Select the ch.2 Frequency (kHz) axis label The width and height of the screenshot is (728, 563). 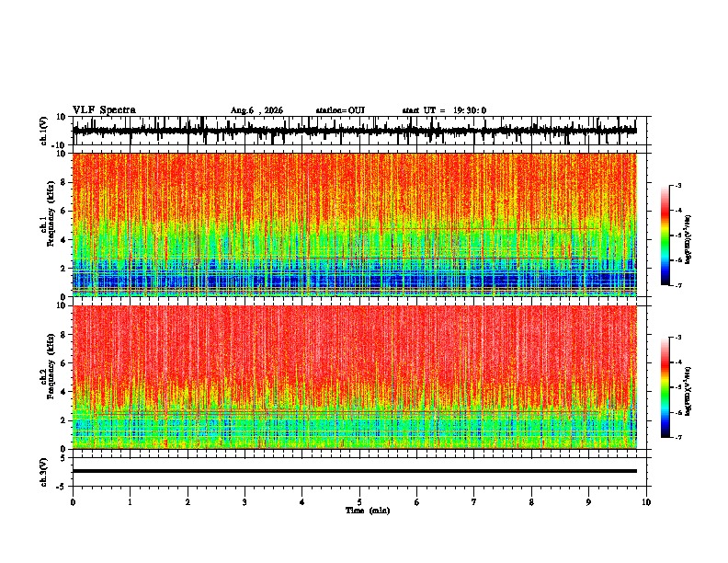pos(48,366)
